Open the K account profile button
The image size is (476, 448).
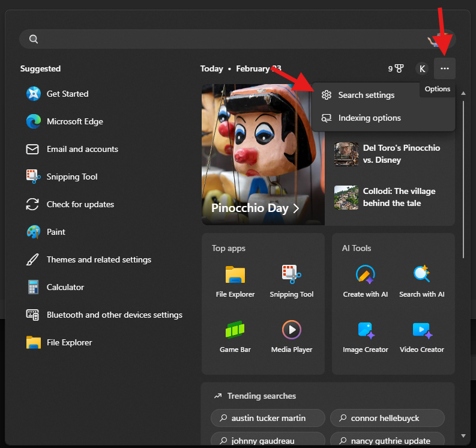pyautogui.click(x=422, y=68)
